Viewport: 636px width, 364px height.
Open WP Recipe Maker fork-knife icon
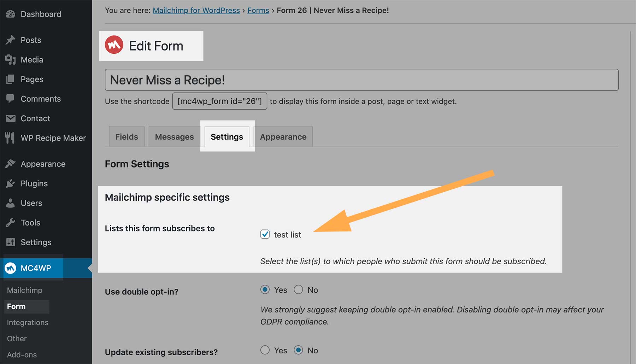10,138
